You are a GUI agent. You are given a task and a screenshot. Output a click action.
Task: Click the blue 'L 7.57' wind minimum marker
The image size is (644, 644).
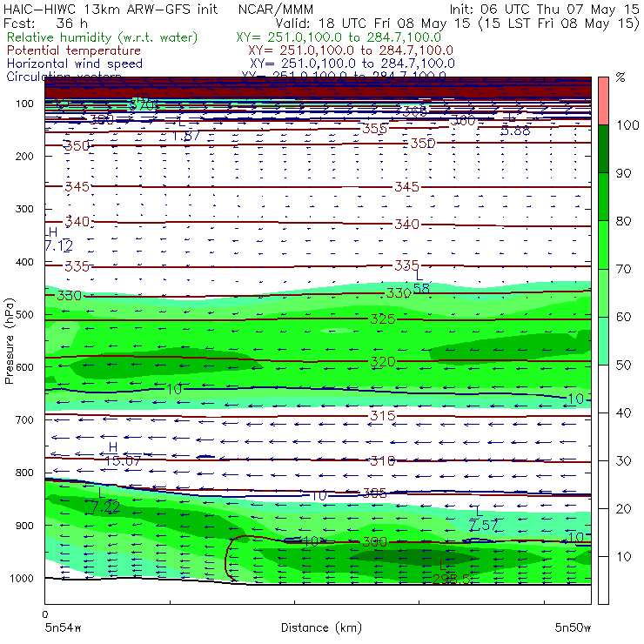483,519
